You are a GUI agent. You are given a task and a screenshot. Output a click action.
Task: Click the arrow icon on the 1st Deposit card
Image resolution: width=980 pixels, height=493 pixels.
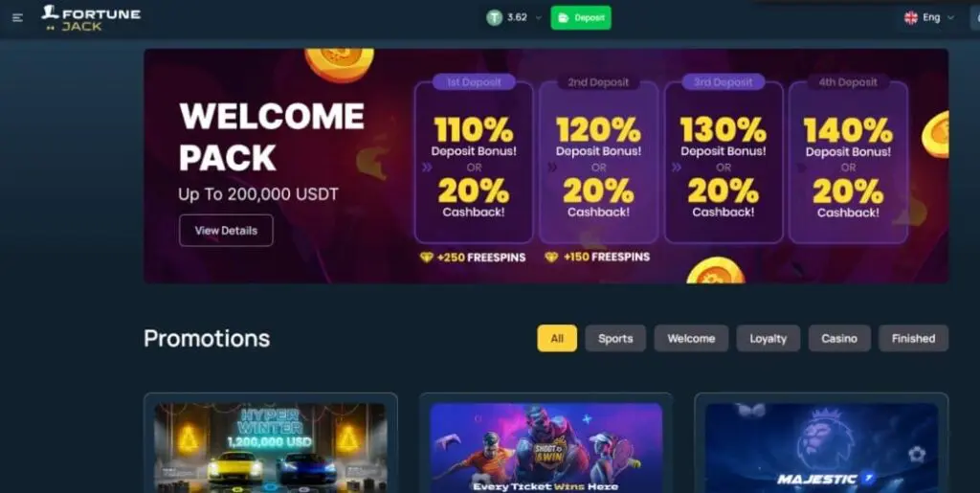(427, 168)
